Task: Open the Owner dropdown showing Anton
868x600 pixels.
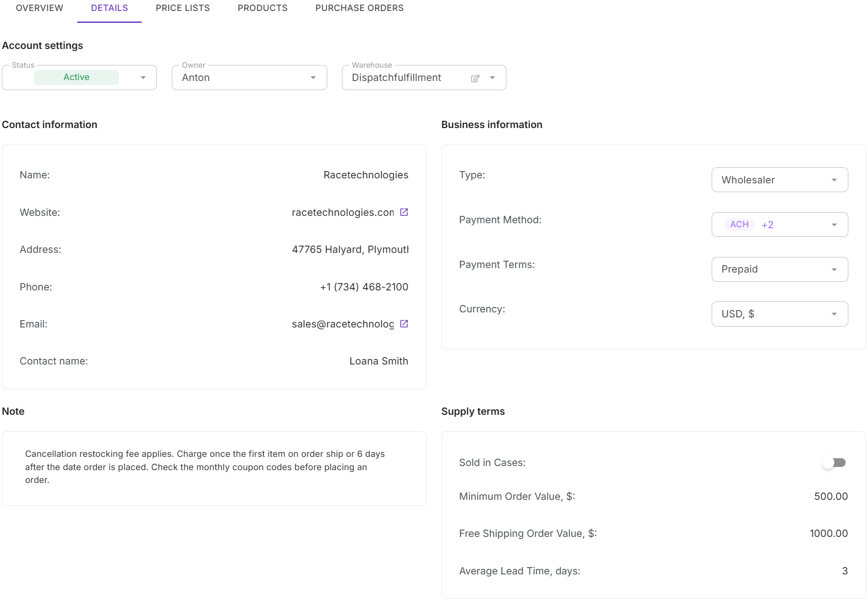Action: [x=250, y=77]
